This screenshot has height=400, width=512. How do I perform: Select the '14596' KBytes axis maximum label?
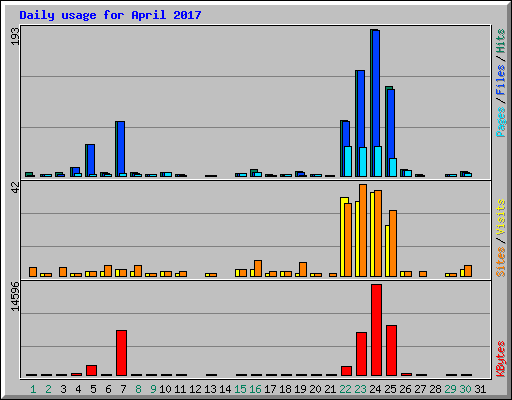pos(15,296)
